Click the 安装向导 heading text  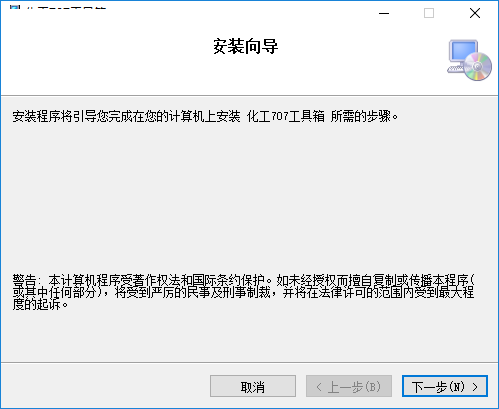[x=245, y=46]
